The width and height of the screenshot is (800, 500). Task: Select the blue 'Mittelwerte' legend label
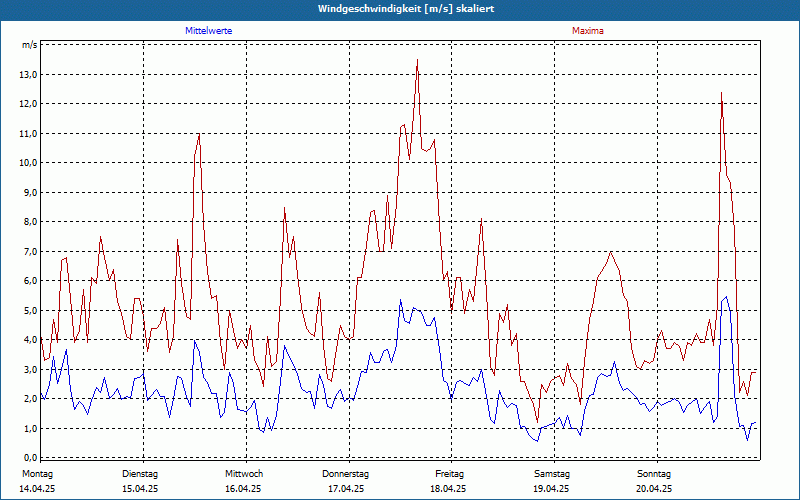[x=209, y=31]
